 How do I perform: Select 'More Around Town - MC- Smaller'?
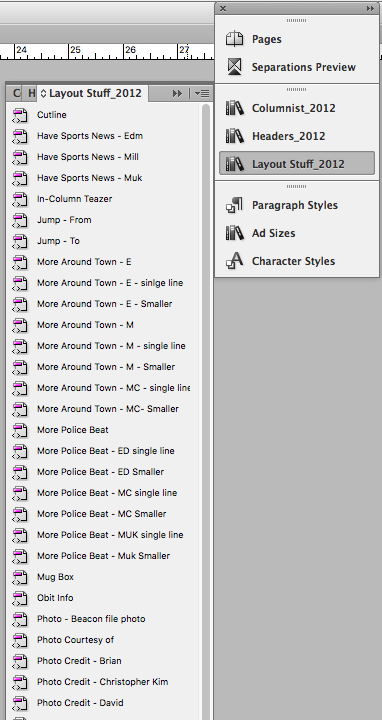pyautogui.click(x=108, y=409)
